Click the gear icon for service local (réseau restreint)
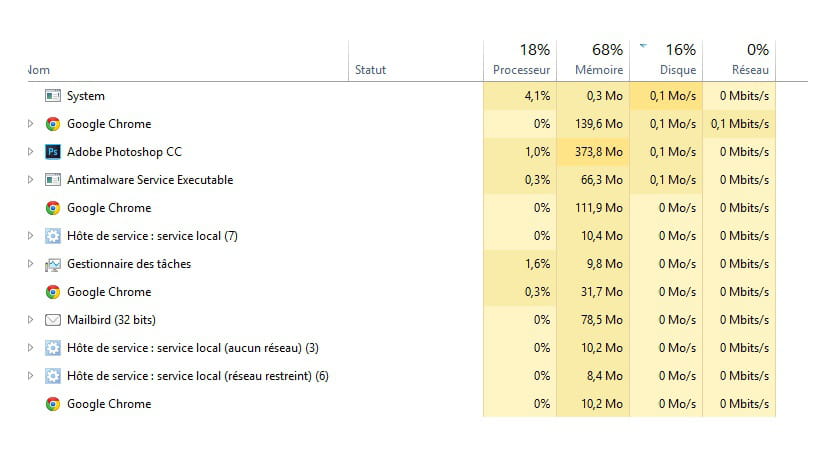 (x=53, y=376)
